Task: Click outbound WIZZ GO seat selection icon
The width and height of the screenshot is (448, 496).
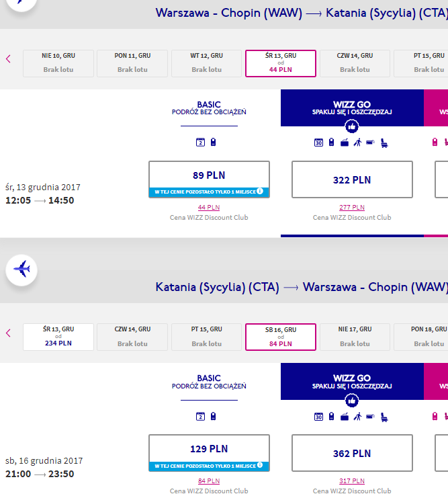Action: pyautogui.click(x=384, y=143)
